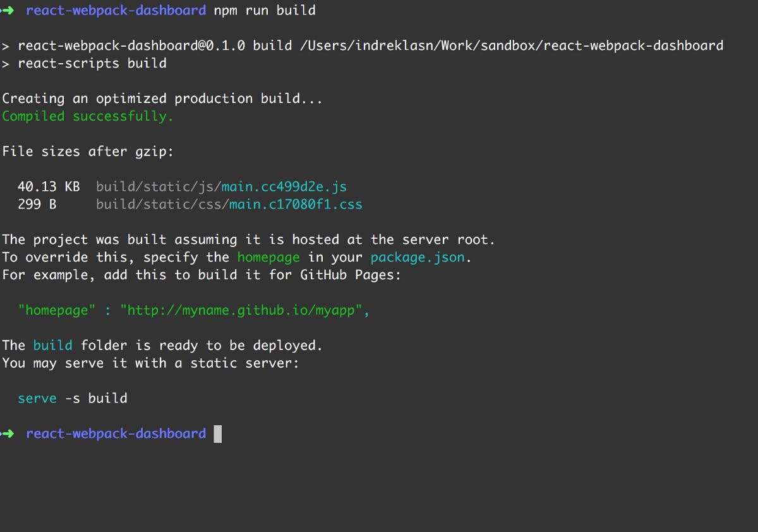Click the react-scripts build output line

tap(92, 64)
